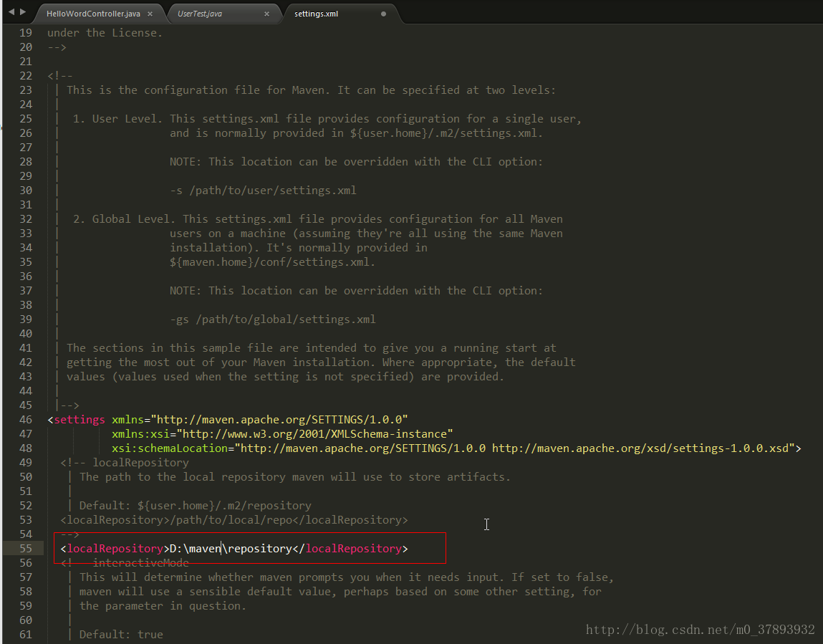Switch to the UserTest.java tab
This screenshot has width=823, height=644.
(199, 14)
